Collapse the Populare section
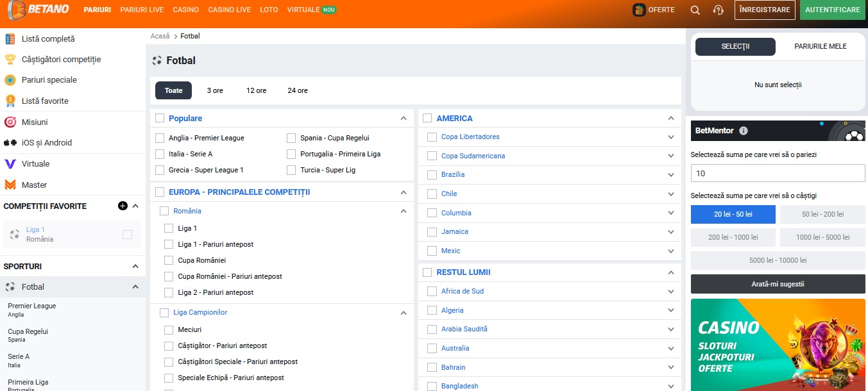Viewport: 868px width, 391px height. [x=404, y=118]
